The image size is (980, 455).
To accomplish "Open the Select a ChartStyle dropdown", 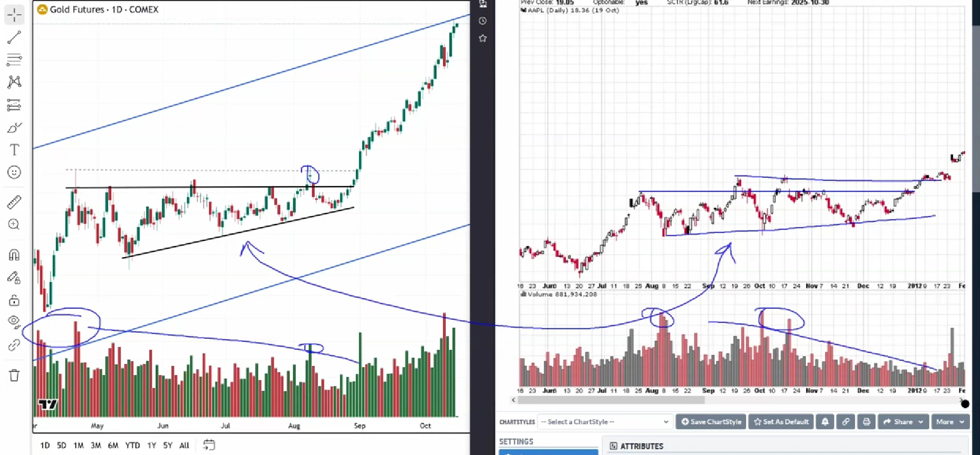I will click(605, 422).
